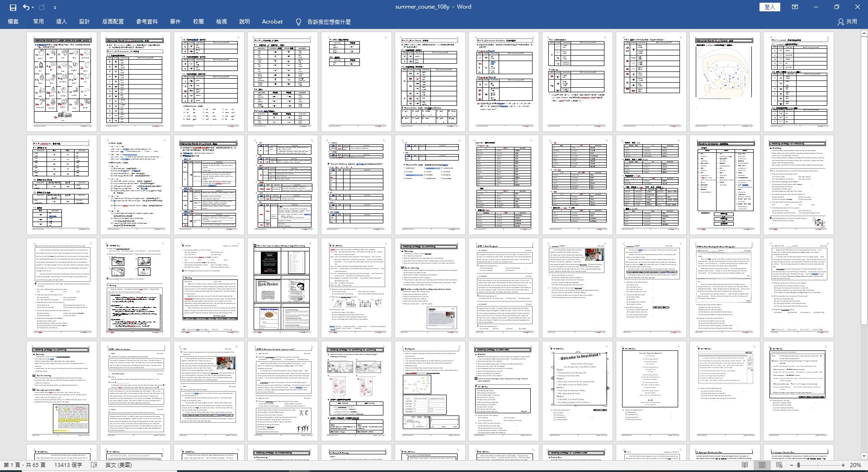Open the Ribbon Display Options icon
The height and width of the screenshot is (472, 868).
click(795, 7)
